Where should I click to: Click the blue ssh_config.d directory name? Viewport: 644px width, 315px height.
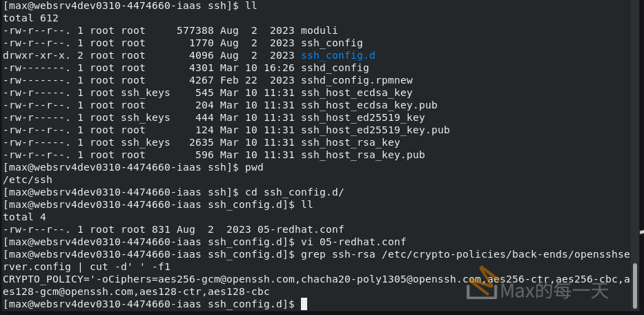tap(338, 55)
